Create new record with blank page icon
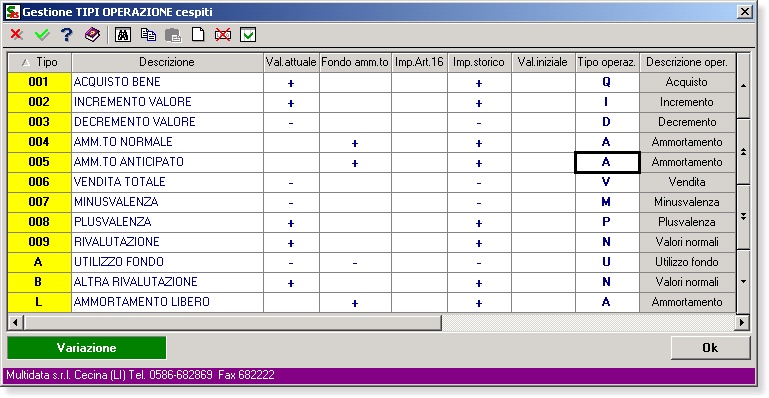Image resolution: width=769 pixels, height=398 pixels. pos(198,35)
